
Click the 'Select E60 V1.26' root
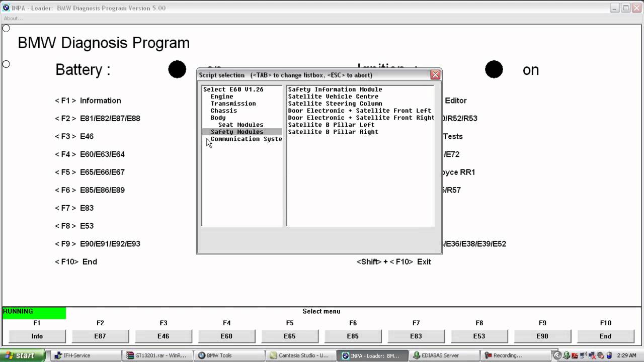click(233, 89)
